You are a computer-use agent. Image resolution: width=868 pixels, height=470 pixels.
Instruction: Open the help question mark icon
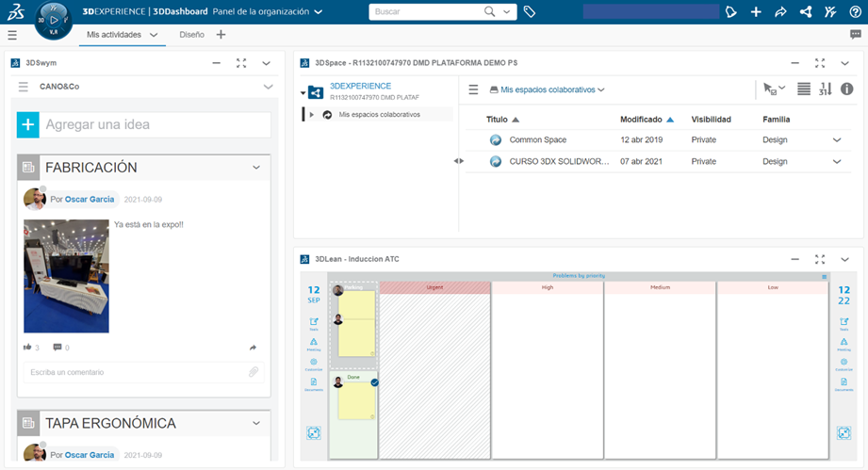coord(855,11)
